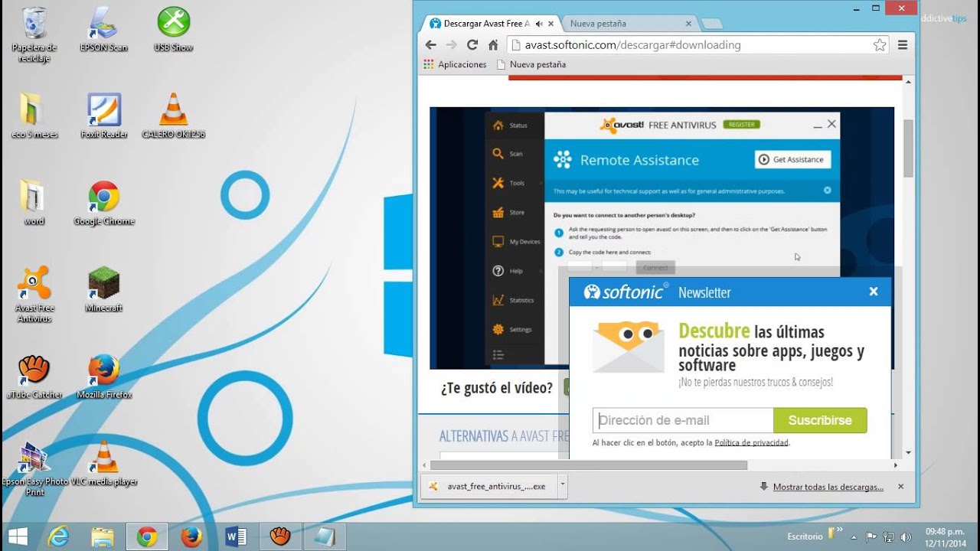The height and width of the screenshot is (551, 980).
Task: Reload the Softonic page
Action: (x=472, y=45)
